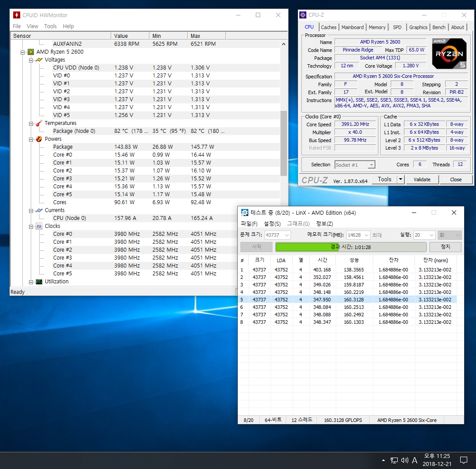This screenshot has height=469, width=476.
Task: Open the LinX 정보(Z) menu
Action: pyautogui.click(x=324, y=224)
